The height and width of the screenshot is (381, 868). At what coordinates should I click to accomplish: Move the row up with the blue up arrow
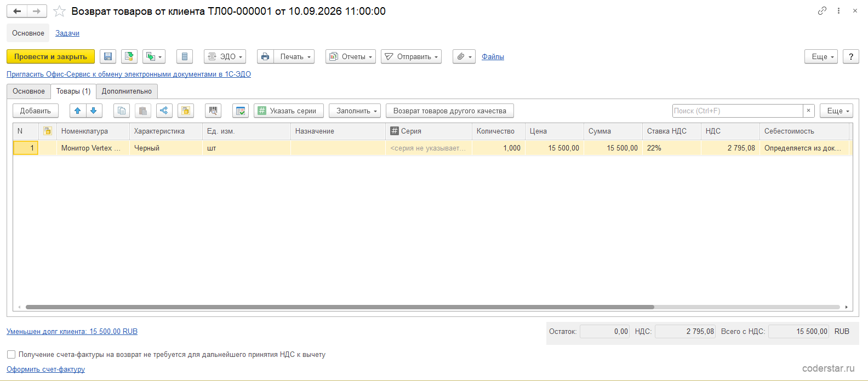pyautogui.click(x=78, y=111)
